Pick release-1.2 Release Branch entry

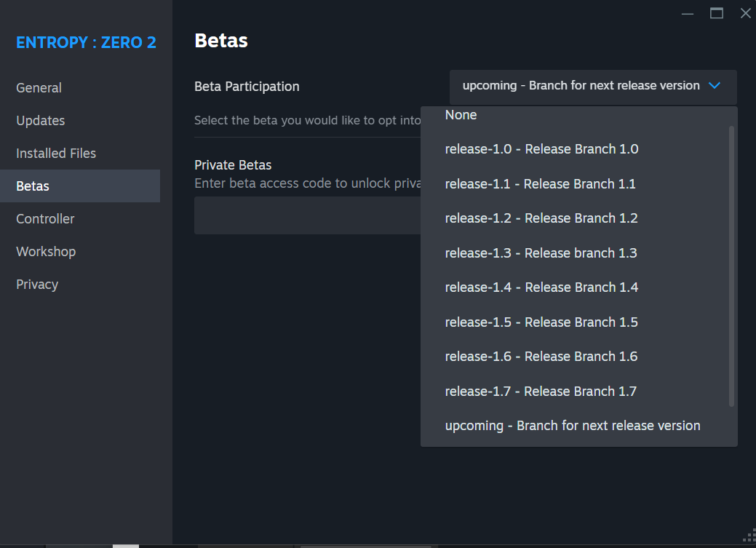[x=541, y=218]
